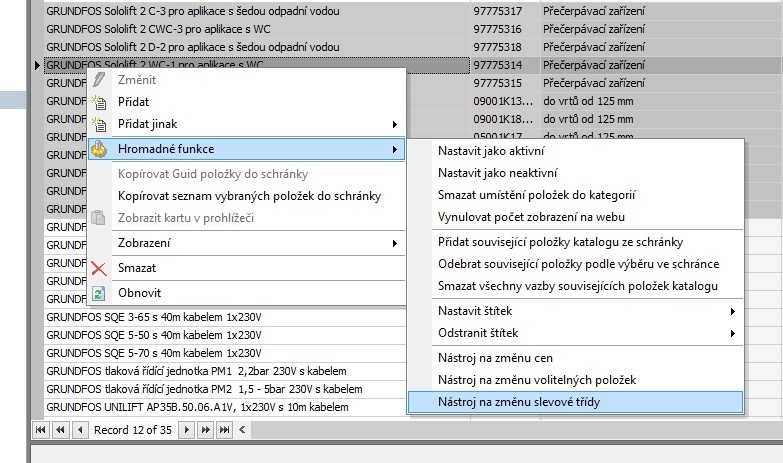Click the pencil icon next to Změnit
783x463 pixels.
point(99,79)
